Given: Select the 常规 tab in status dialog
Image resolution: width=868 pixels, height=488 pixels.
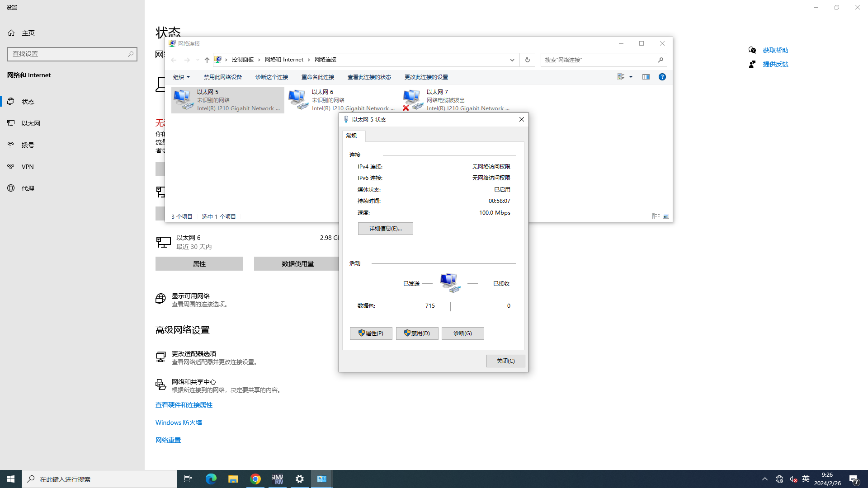Looking at the screenshot, I should (351, 136).
